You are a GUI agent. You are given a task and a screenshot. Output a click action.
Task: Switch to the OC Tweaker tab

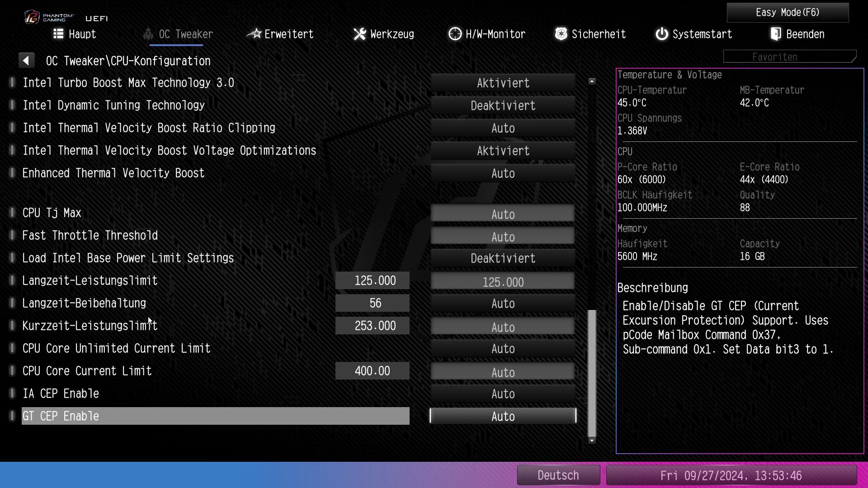coord(185,34)
